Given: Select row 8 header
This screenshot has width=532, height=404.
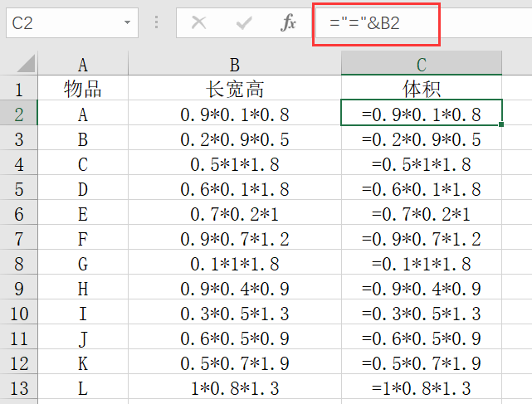Looking at the screenshot, I should pos(18,262).
